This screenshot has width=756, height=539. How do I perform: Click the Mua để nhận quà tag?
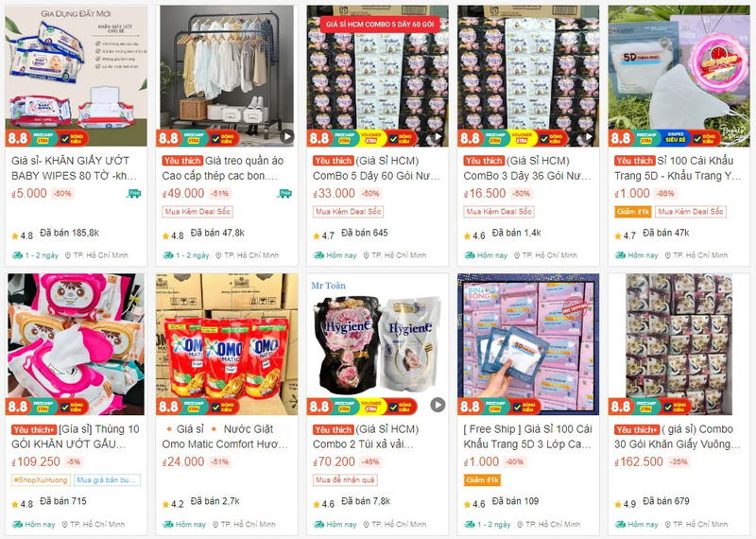coord(345,480)
